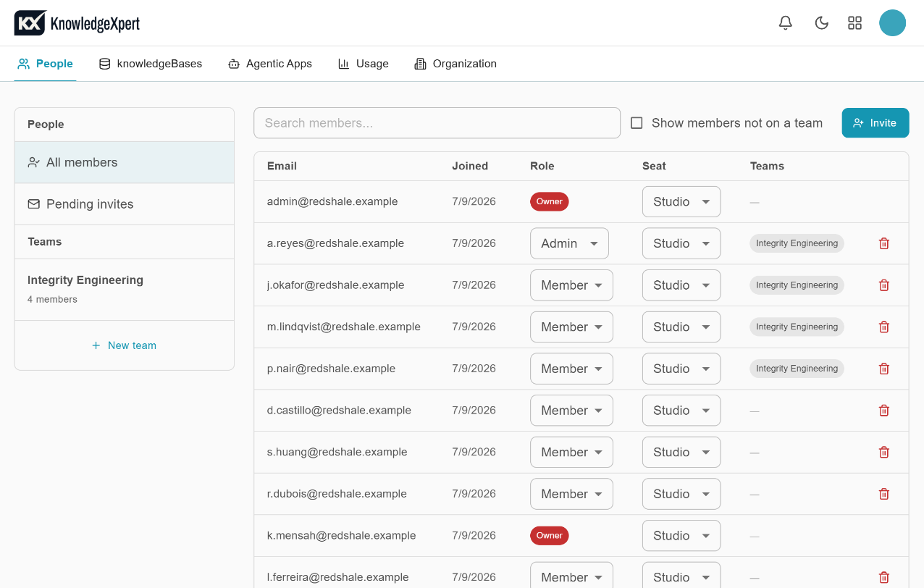Open role dropdown for j.okafor

coord(571,285)
